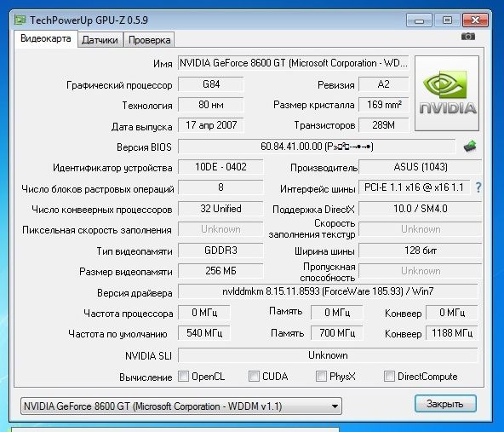Click the G84 graphics processor value
504x432 pixels.
(x=211, y=84)
